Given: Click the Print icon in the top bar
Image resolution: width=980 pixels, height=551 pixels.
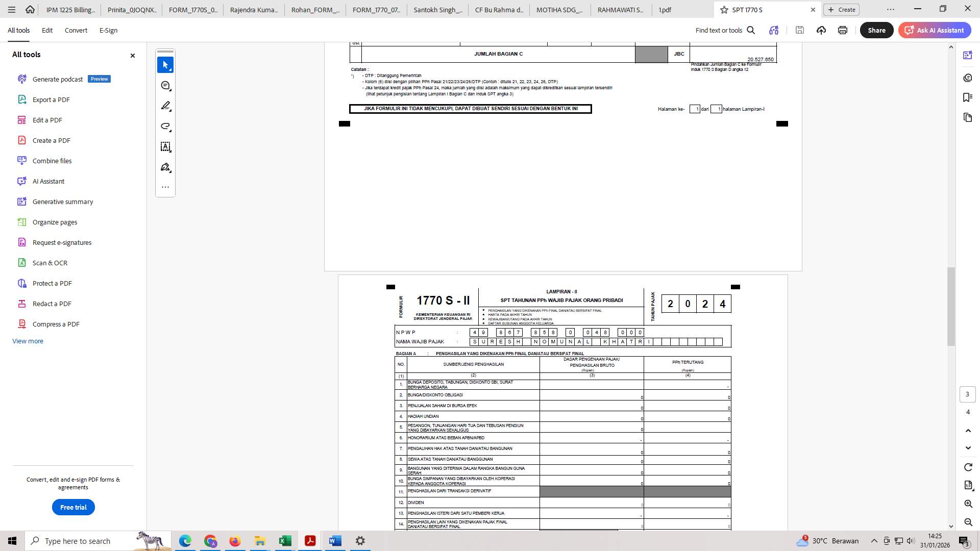Looking at the screenshot, I should tap(842, 30).
